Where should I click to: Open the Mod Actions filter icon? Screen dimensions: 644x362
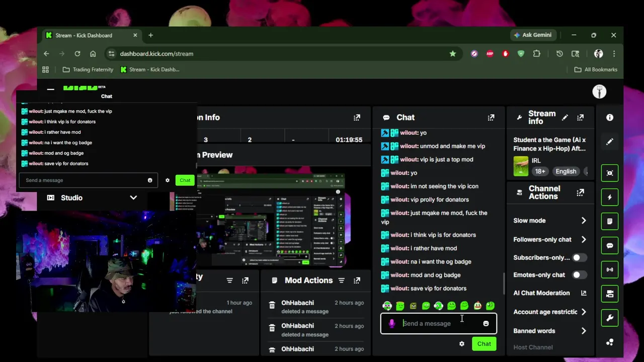[x=341, y=281]
